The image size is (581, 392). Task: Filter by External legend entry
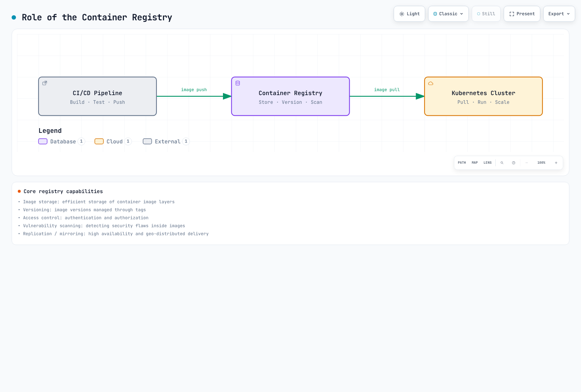(166, 142)
